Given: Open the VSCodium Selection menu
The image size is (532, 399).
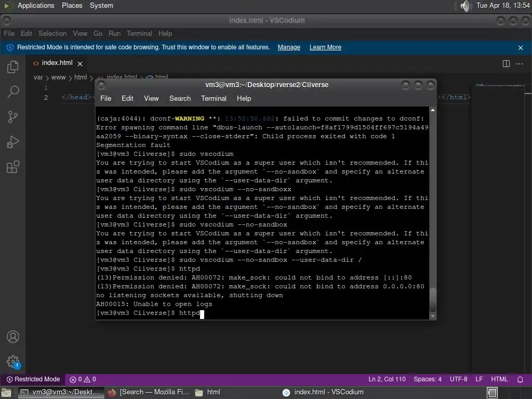Looking at the screenshot, I should click(x=52, y=33).
